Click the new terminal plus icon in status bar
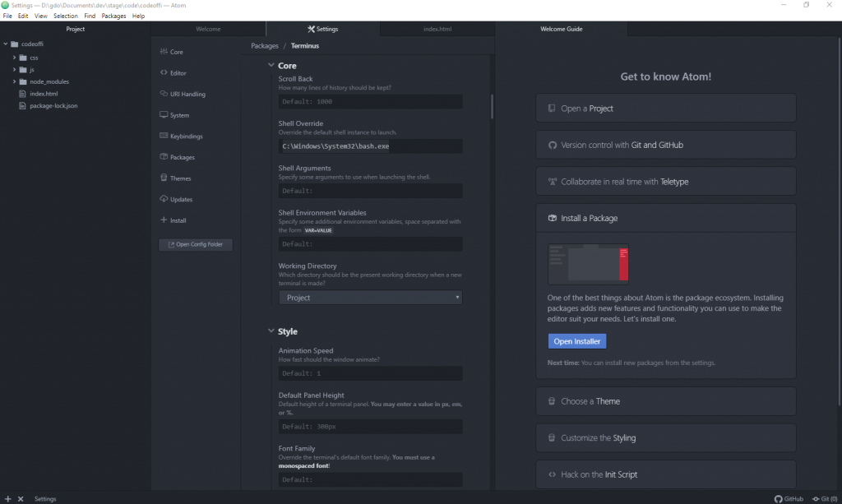This screenshot has height=504, width=842. pyautogui.click(x=7, y=498)
